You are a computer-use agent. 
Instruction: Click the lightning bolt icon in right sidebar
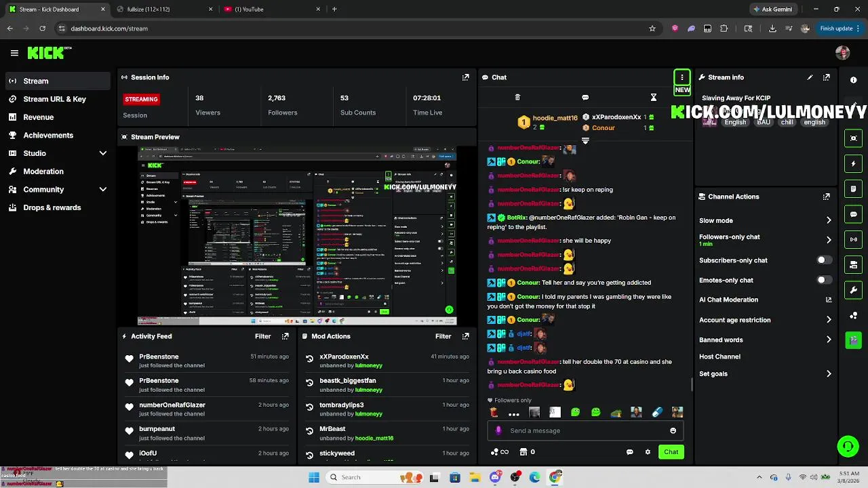pyautogui.click(x=854, y=163)
